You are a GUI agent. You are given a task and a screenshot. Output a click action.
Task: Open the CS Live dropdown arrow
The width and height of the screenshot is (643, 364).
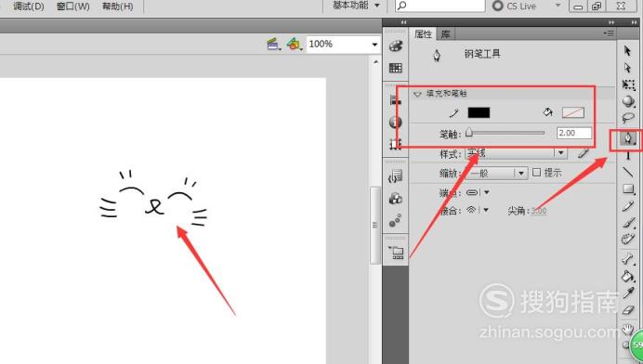(x=558, y=6)
